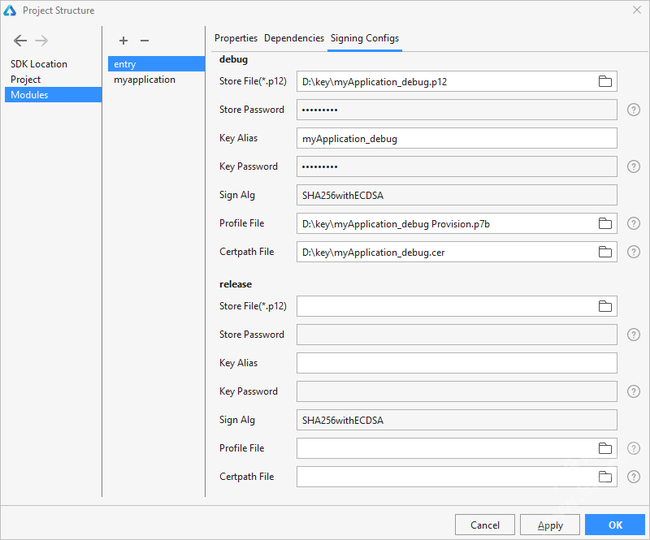
Task: Confirm with the OK button
Action: (615, 525)
